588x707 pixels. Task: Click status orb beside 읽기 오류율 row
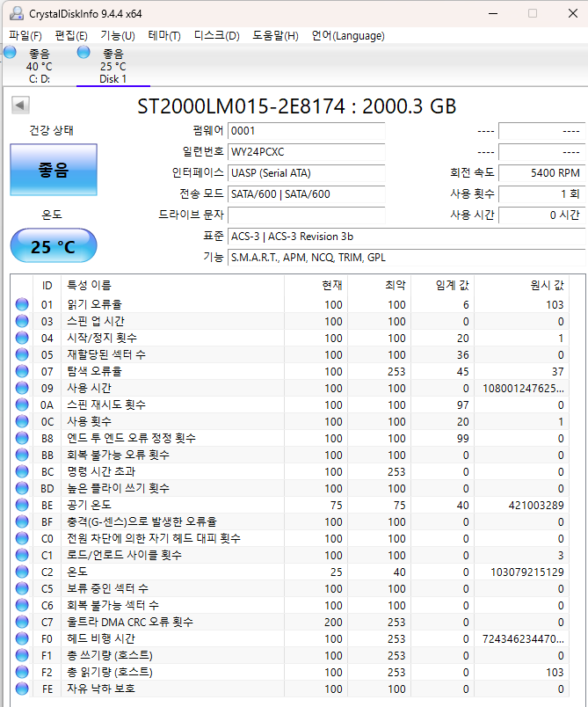[22, 304]
